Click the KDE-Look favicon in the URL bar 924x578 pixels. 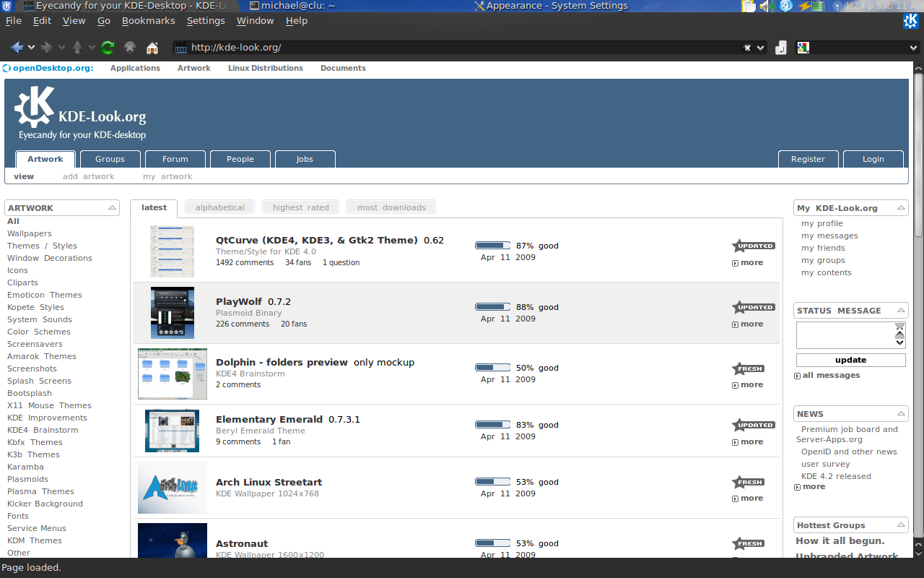tap(181, 48)
